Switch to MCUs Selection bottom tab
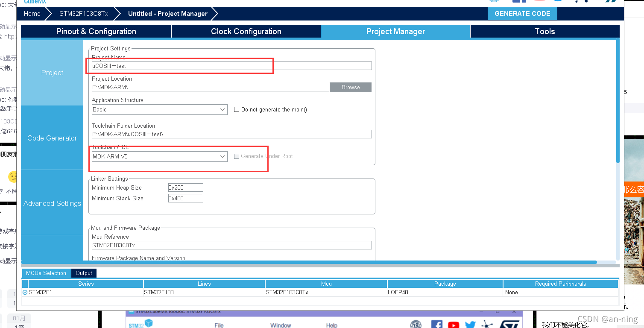This screenshot has width=644, height=328. tap(46, 273)
